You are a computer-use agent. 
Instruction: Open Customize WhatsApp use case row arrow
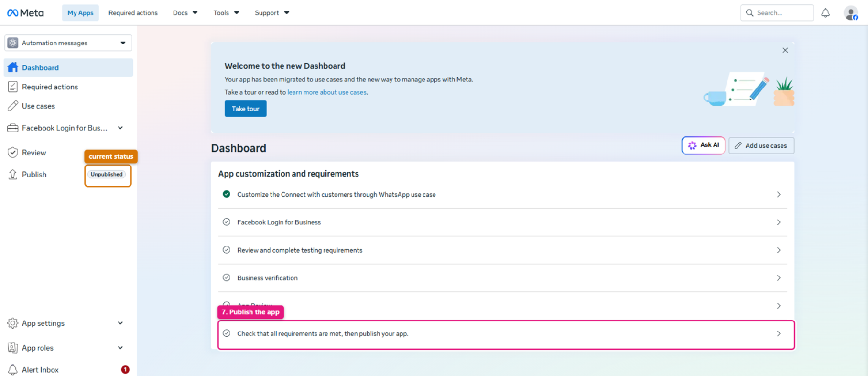coord(779,194)
